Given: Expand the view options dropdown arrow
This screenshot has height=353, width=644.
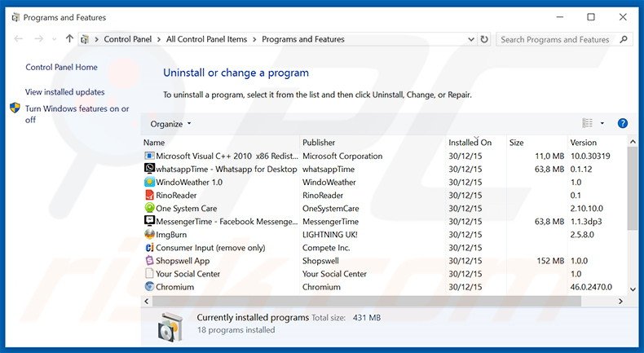Looking at the screenshot, I should point(602,123).
